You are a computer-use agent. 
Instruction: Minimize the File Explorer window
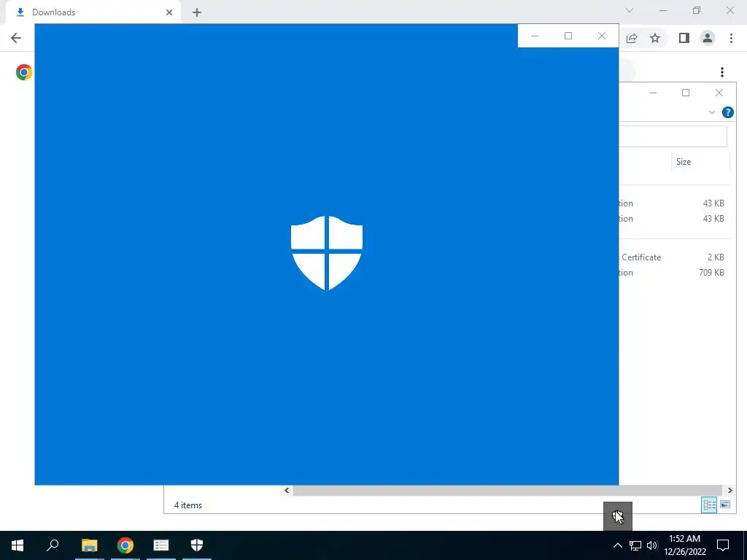[653, 93]
